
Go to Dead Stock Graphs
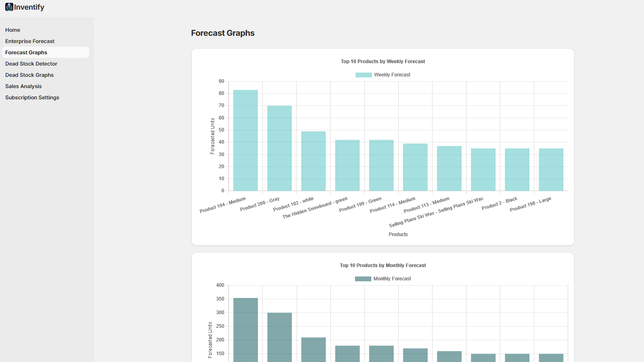coord(29,75)
